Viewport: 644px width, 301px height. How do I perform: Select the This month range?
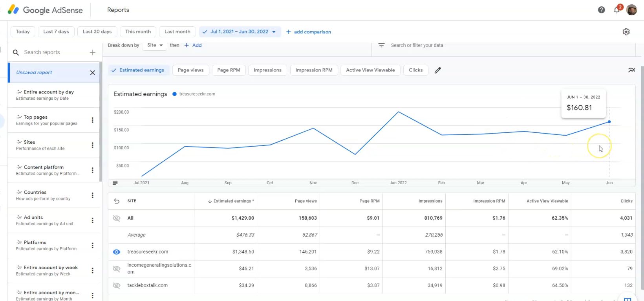tap(138, 32)
